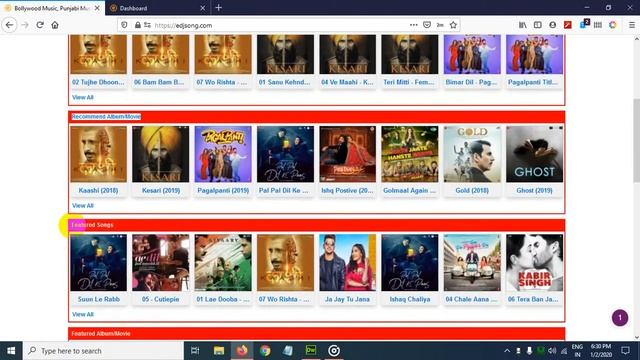Open Gold (2018) album link
Viewport: 640px width, 360px height.
[x=472, y=190]
